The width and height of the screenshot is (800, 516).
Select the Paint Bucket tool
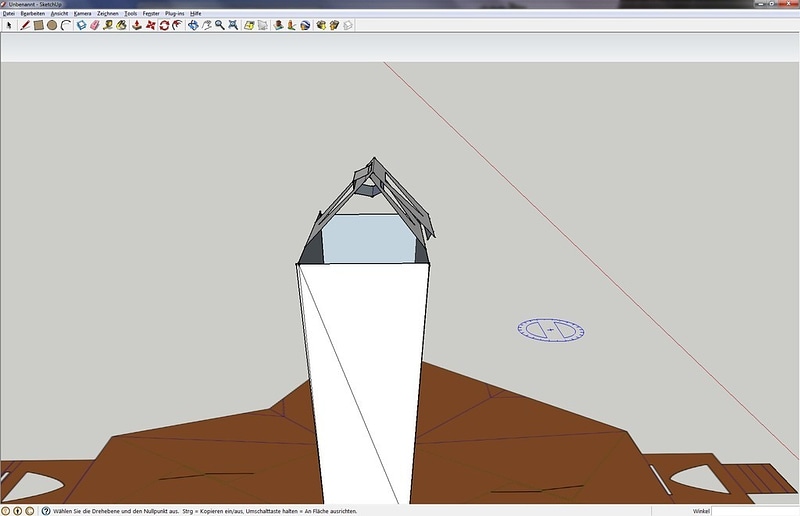(121, 25)
